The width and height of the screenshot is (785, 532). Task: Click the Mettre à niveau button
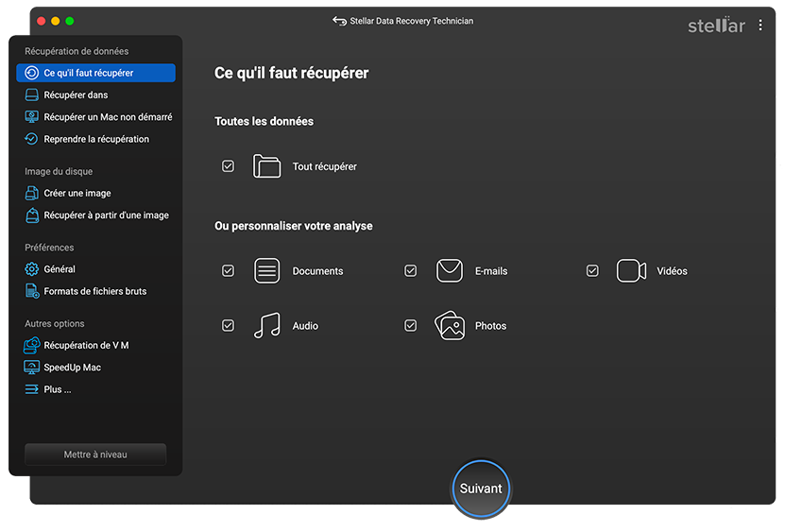click(95, 455)
